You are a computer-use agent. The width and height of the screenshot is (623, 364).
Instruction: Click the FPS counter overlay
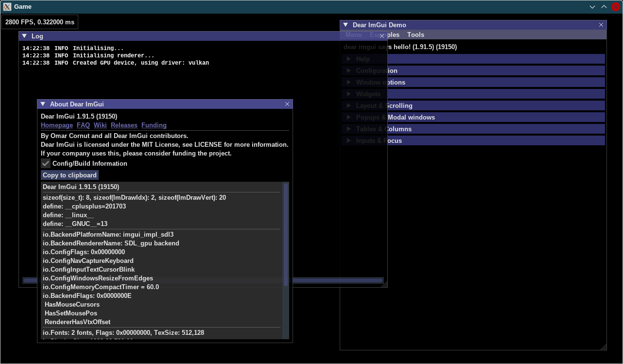(x=40, y=22)
